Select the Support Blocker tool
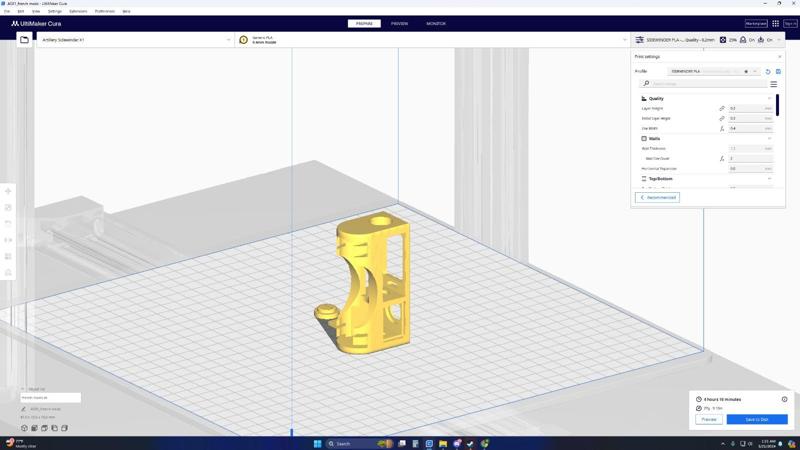Screen dimensions: 800x450 pos(8,272)
